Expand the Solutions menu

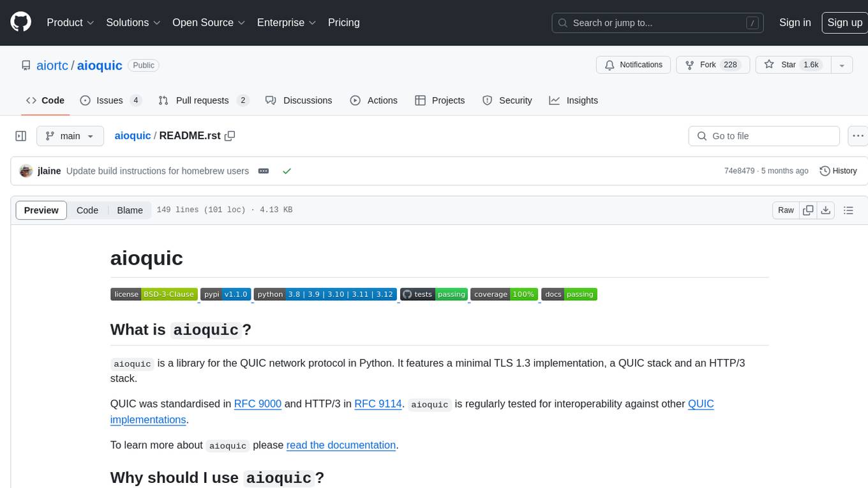(133, 22)
